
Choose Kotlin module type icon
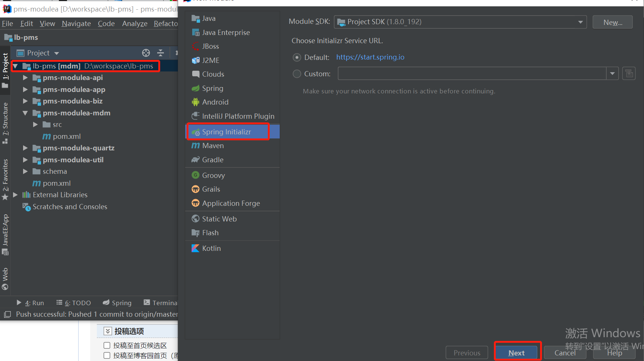tap(196, 248)
